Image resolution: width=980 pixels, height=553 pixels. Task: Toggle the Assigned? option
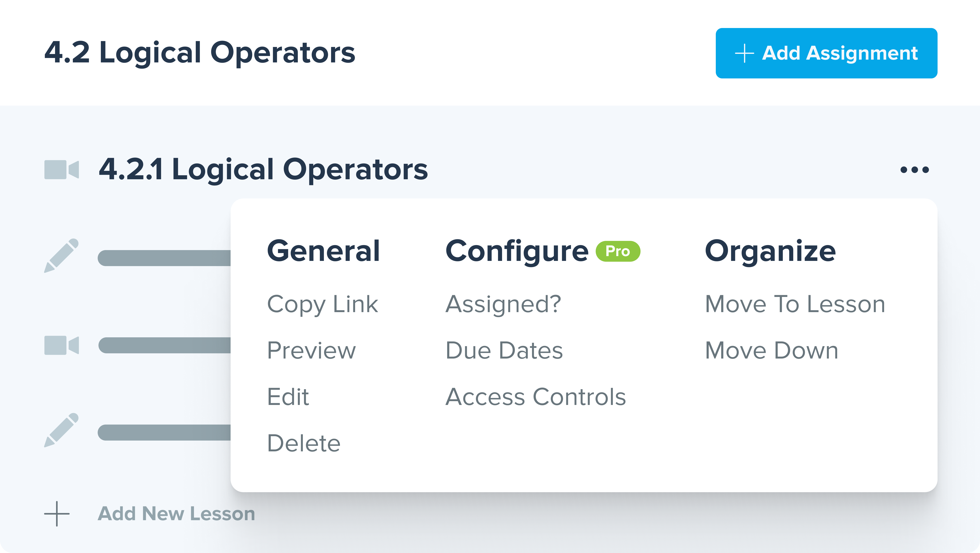[x=503, y=304]
